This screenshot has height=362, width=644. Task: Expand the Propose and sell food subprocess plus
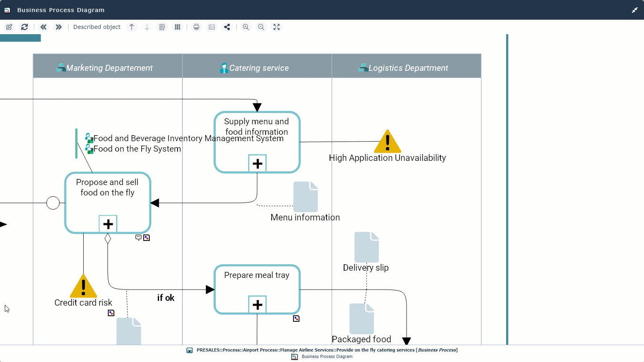[x=108, y=224]
